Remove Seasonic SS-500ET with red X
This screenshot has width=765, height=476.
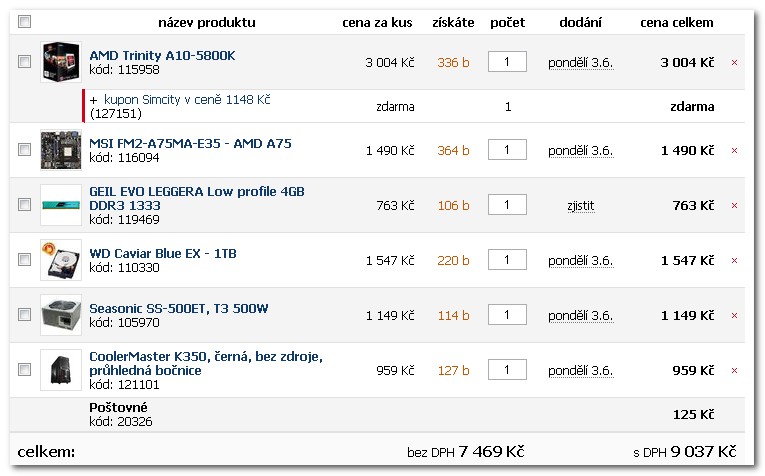(734, 316)
